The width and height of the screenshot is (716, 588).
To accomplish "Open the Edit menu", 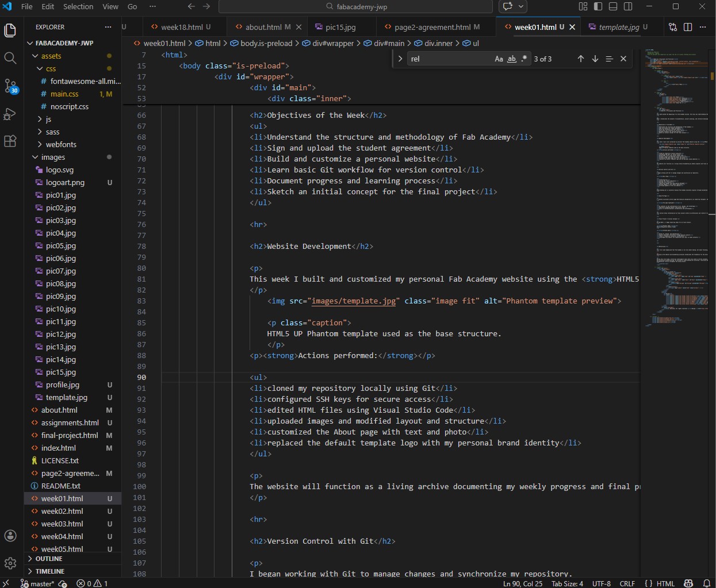I will pos(48,6).
